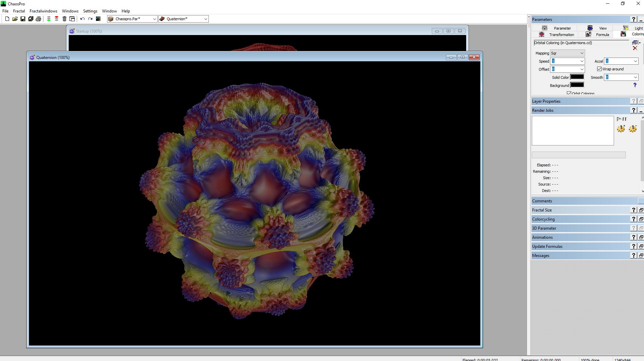Viewport: 644px width, 361px height.
Task: Open the Fractal menu
Action: coord(19,11)
